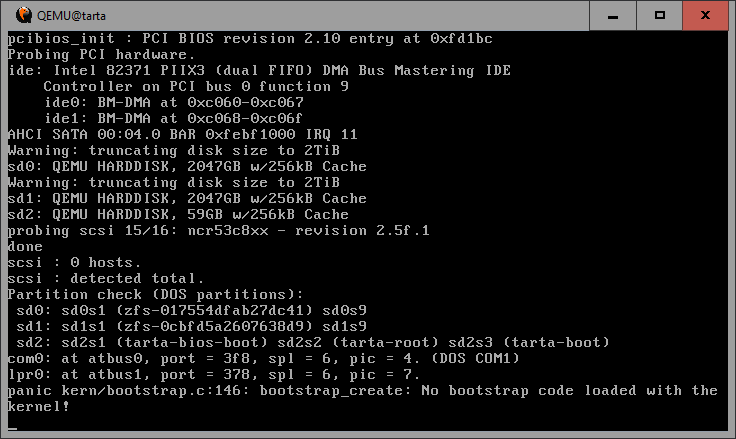Click the Intel 82371 PIIX3 IDE line
The height and width of the screenshot is (439, 736).
pos(259,70)
